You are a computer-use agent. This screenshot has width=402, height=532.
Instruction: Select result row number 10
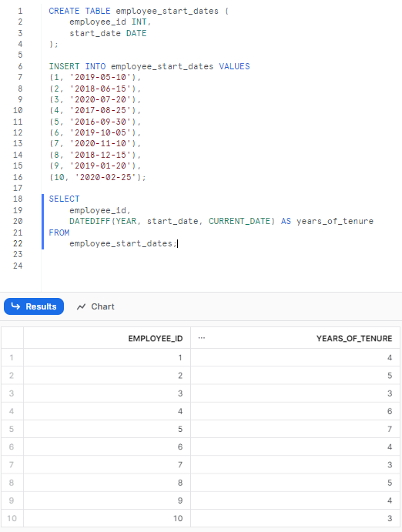coord(12,518)
